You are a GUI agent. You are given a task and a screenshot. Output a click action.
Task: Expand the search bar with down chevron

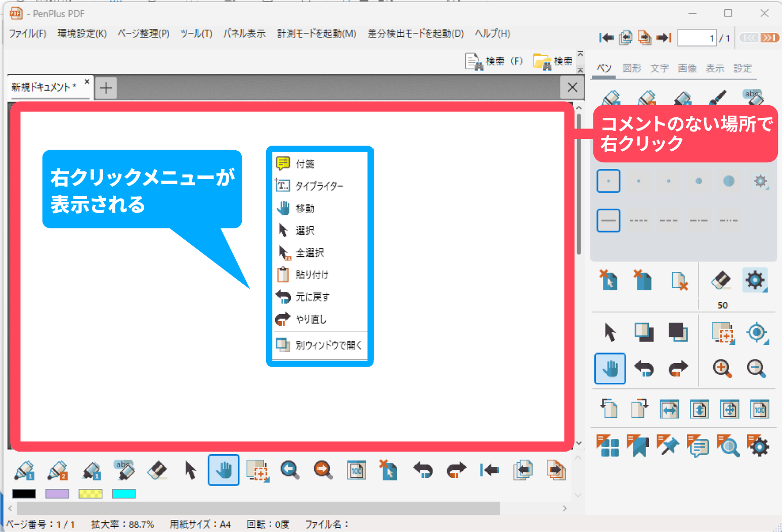pos(580,70)
